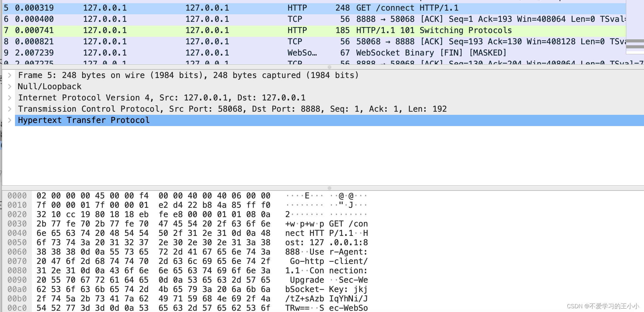Click the divider handle above hex pane

329,188
